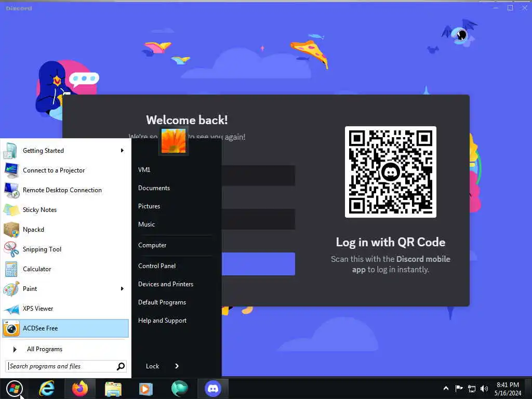Click the Discord blue Log In button

tap(258, 264)
